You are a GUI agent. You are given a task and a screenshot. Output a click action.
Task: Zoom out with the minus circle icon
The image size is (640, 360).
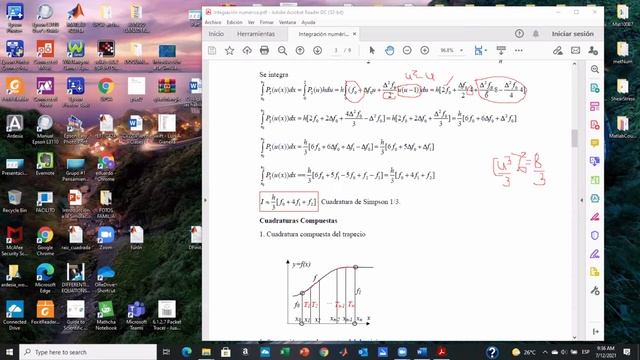click(407, 50)
